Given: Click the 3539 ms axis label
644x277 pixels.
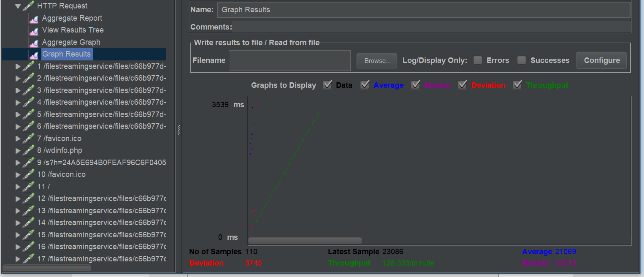Looking at the screenshot, I should click(228, 105).
